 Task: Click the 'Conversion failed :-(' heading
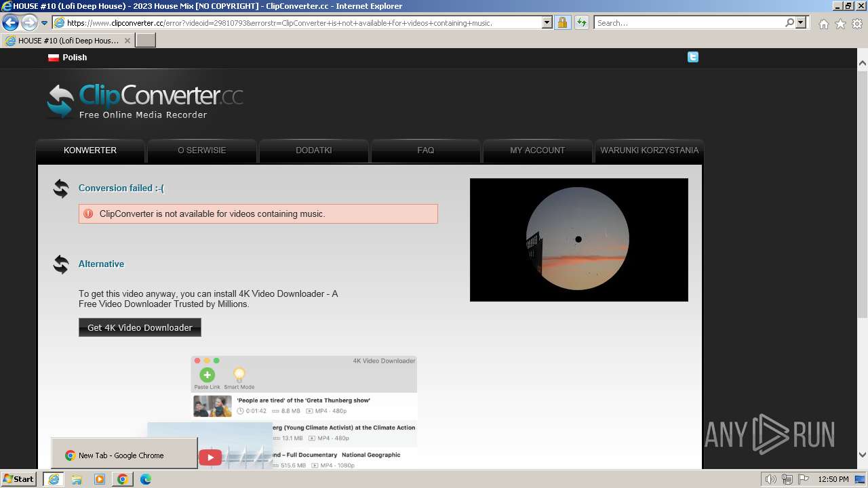pos(121,188)
